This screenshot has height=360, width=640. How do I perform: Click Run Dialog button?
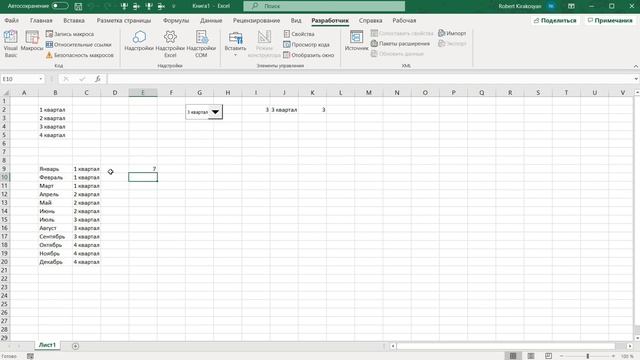309,55
